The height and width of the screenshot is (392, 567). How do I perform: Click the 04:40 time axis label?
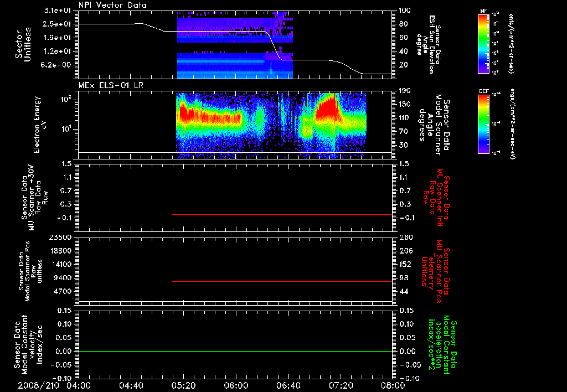click(x=131, y=385)
